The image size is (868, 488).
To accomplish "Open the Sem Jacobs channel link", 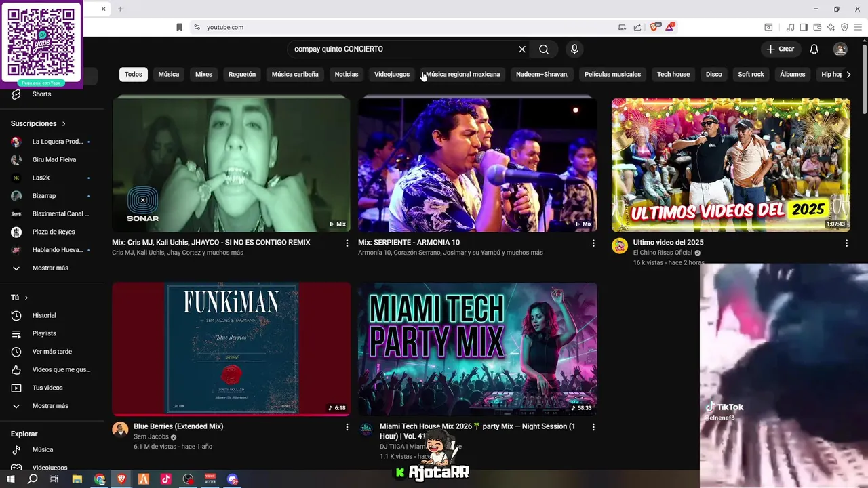I will point(151,437).
